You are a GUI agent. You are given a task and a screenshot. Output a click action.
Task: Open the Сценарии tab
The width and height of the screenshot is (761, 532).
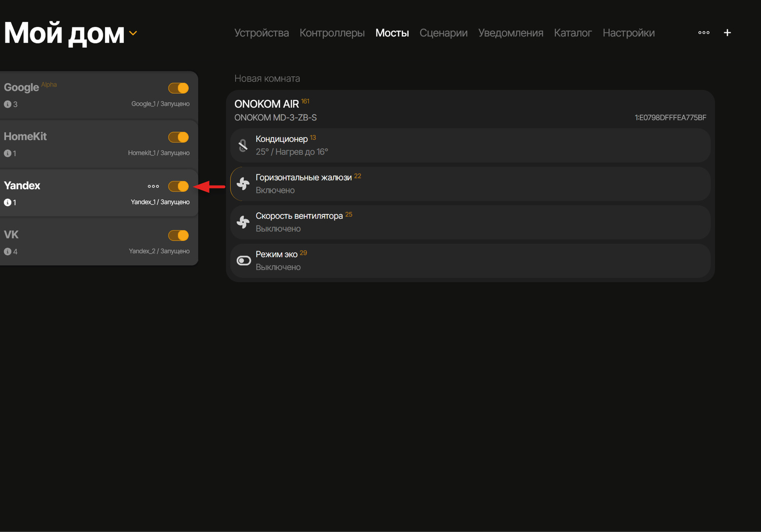tap(443, 33)
